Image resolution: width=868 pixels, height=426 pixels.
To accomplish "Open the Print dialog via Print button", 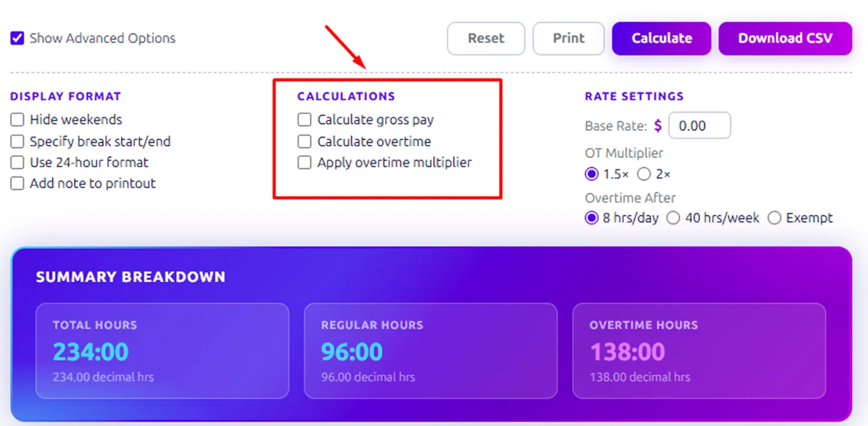I will pyautogui.click(x=567, y=38).
